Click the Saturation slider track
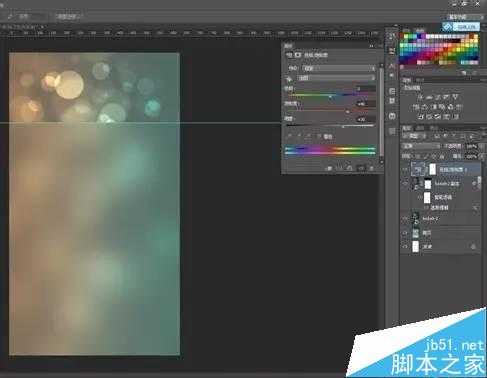Viewport: 487px width, 378px height. [x=330, y=111]
